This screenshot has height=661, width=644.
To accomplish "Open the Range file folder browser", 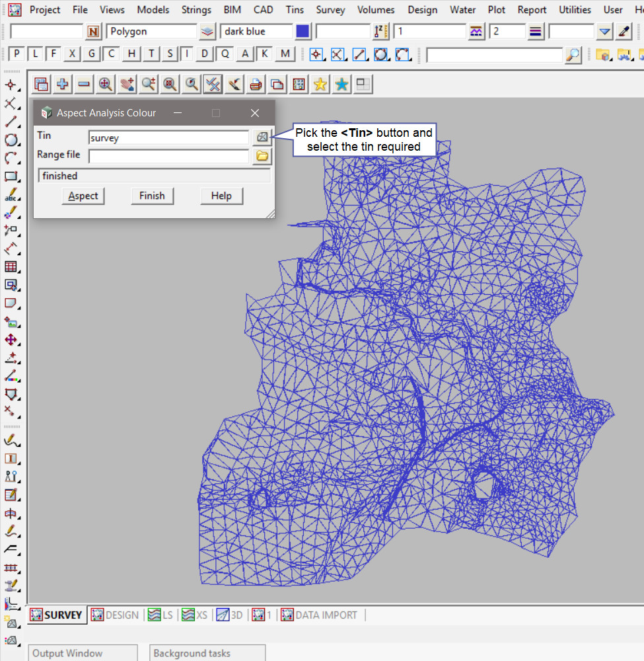I will (x=262, y=156).
